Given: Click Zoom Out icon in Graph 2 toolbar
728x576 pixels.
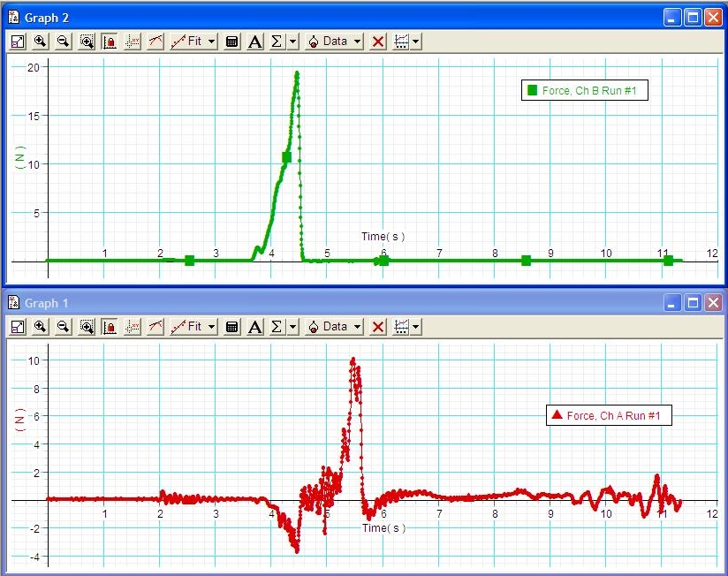Looking at the screenshot, I should (x=63, y=42).
